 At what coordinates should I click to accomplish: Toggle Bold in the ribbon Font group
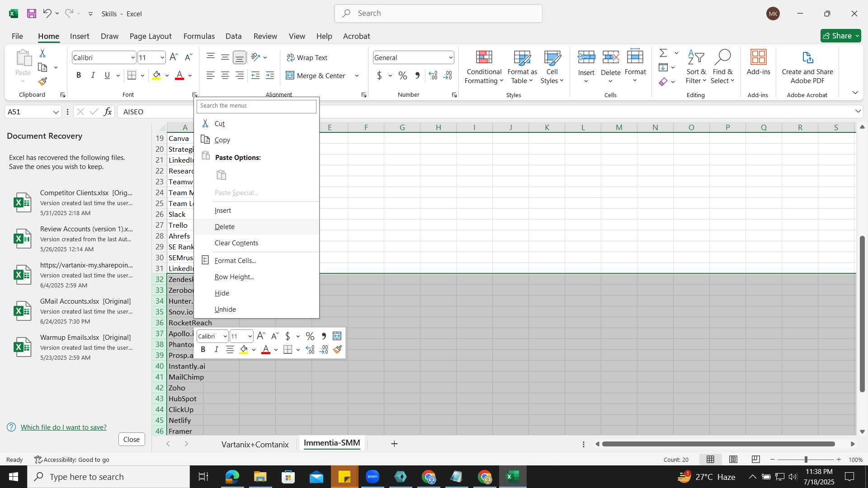pos(79,75)
